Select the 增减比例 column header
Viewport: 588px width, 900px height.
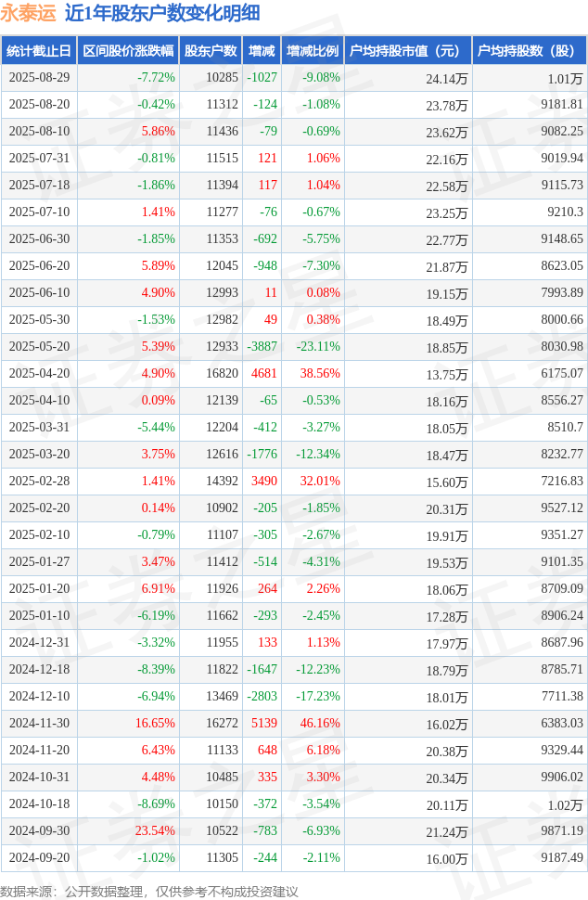click(313, 51)
